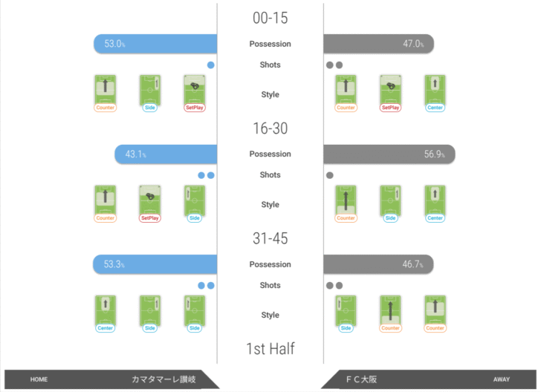Select away Center style icon in 00-15
Image resolution: width=541 pixels, height=392 pixels.
coord(435,93)
